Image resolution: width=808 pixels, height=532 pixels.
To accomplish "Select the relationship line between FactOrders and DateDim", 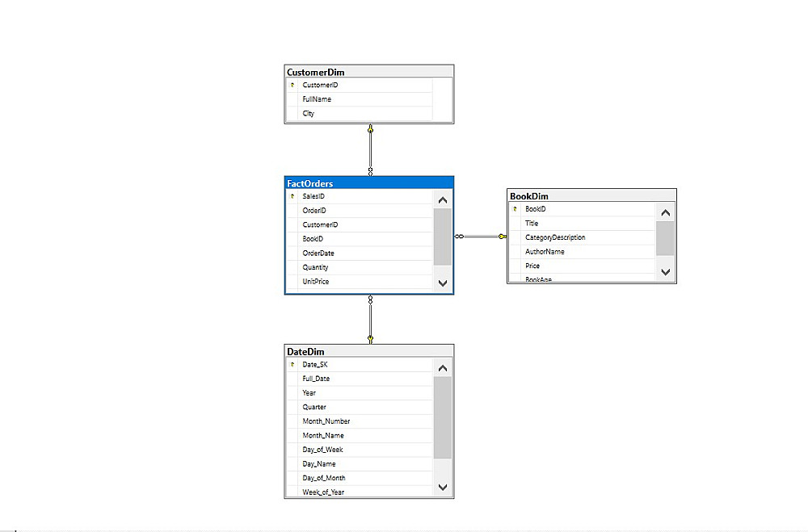I will [x=370, y=320].
